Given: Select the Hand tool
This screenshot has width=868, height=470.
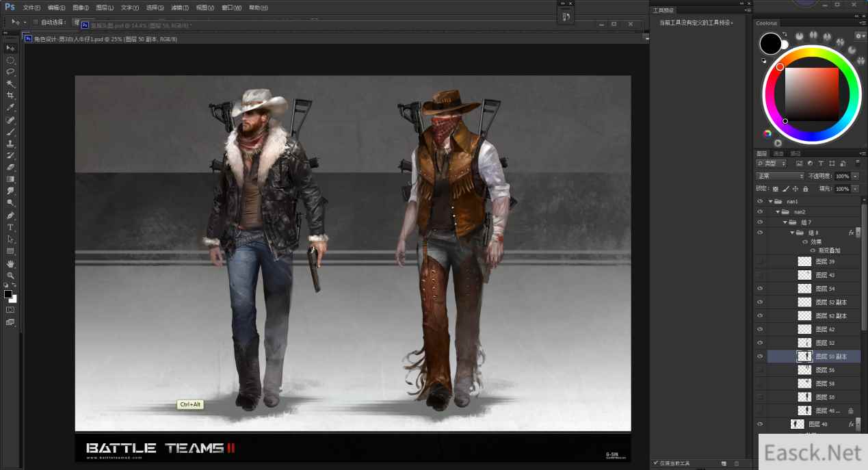Looking at the screenshot, I should click(x=10, y=263).
